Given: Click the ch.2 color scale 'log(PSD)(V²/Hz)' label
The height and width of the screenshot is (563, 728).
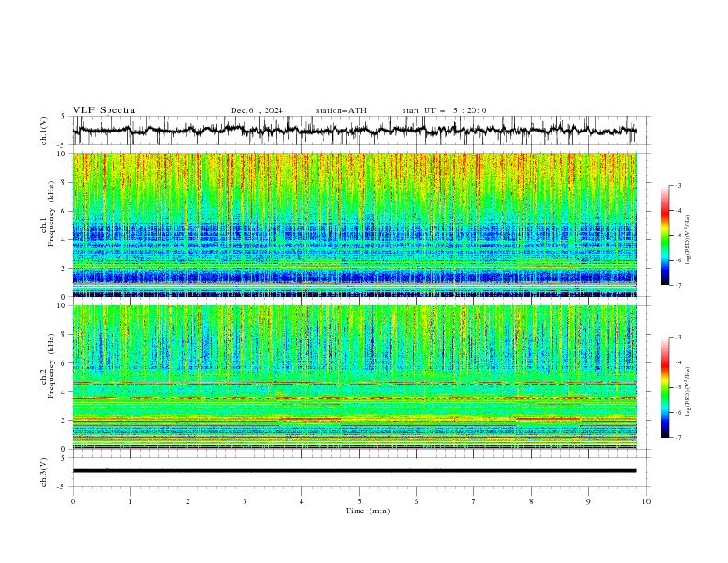Looking at the screenshot, I should point(688,392).
